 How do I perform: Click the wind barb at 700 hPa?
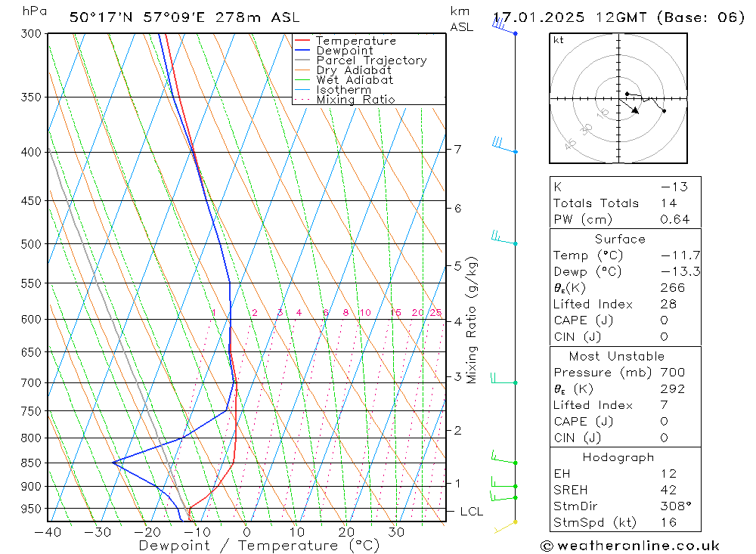(504, 378)
